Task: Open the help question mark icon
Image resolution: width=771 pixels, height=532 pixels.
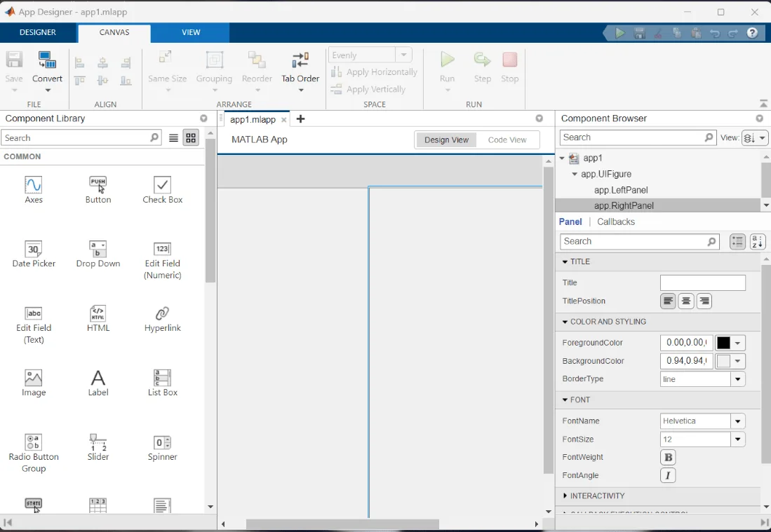Action: (752, 34)
